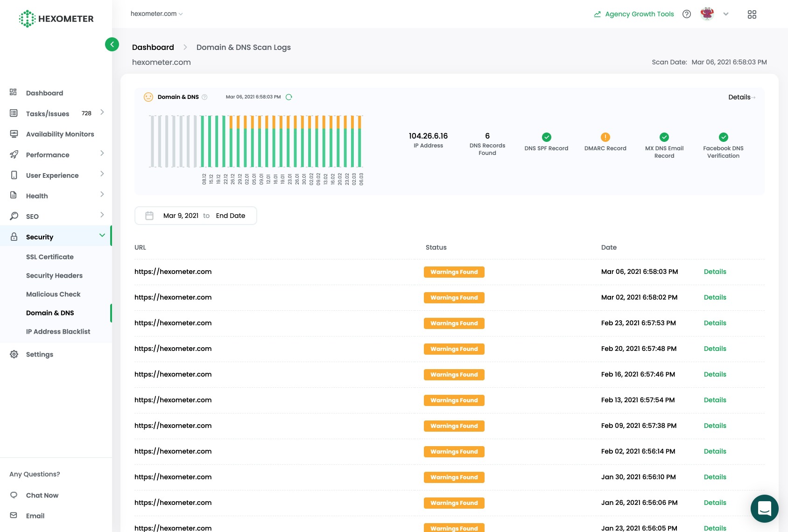View Details for Jan 30, 2021 scan
This screenshot has width=788, height=532.
pos(715,477)
